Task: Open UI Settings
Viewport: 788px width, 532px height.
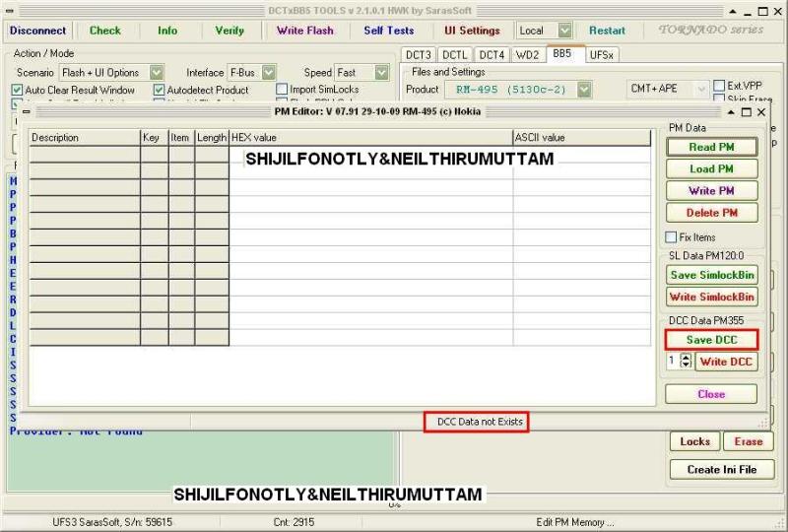Action: 472,31
